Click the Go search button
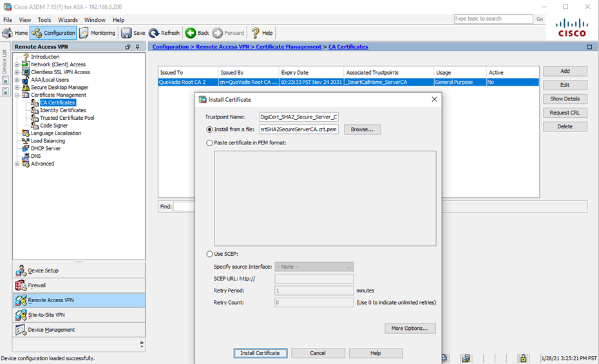This screenshot has height=364, width=599. pos(540,19)
